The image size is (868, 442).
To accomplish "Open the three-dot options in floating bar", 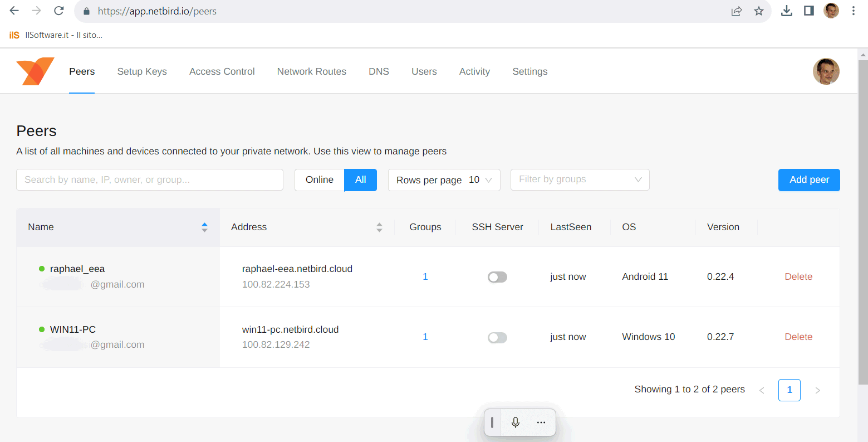I will tap(541, 422).
